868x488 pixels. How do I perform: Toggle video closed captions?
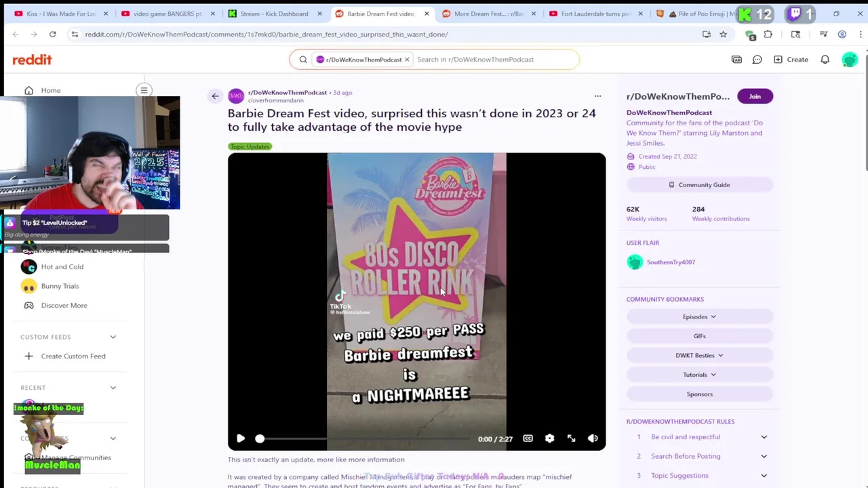coord(528,439)
